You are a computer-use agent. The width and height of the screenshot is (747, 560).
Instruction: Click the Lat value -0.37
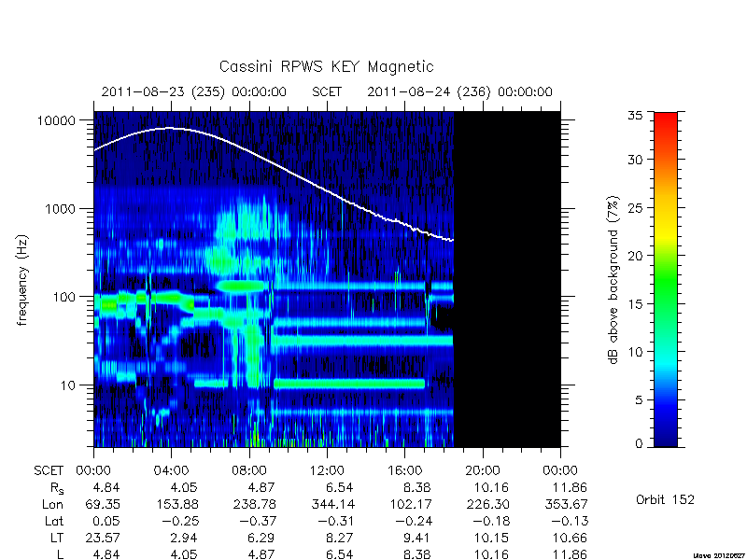point(258,521)
